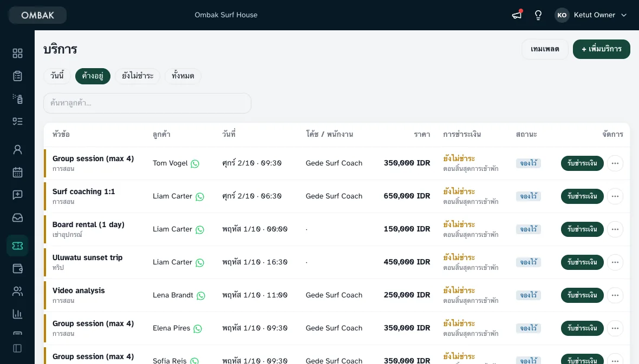
Task: Expand the Ketut Owner account menu chevron
Action: click(x=623, y=15)
